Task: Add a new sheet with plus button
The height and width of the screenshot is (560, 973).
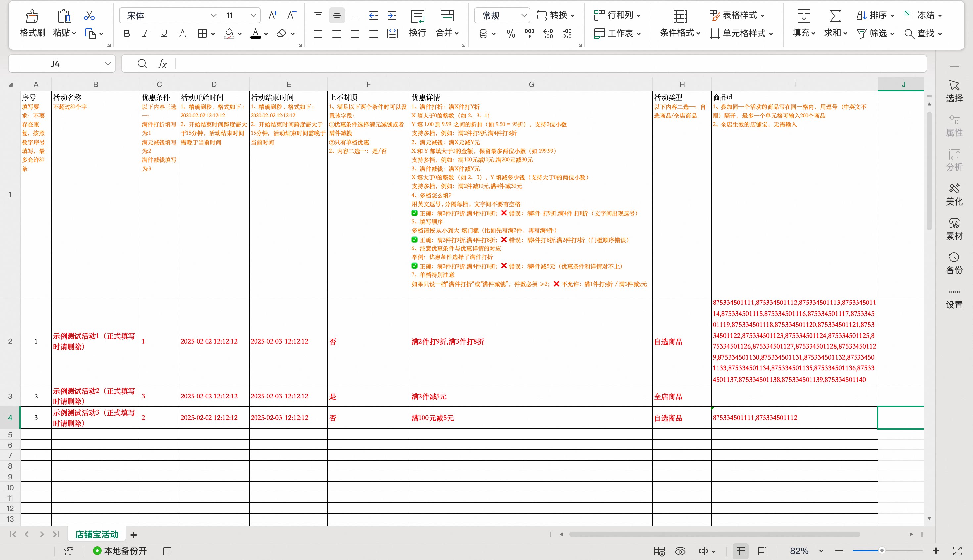Action: coord(133,535)
